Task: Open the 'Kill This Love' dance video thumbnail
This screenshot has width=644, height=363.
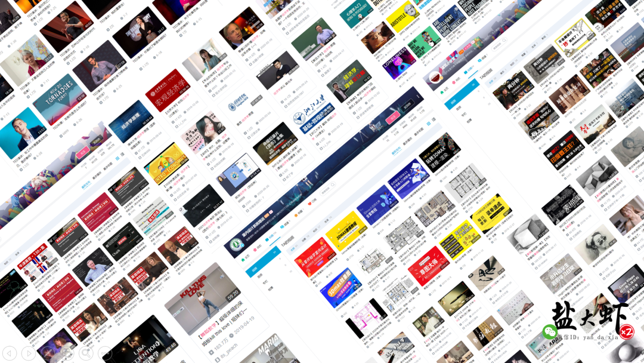Action: (x=203, y=299)
